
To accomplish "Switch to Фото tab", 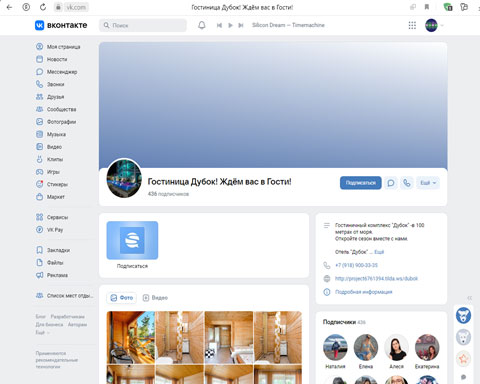I will click(122, 298).
